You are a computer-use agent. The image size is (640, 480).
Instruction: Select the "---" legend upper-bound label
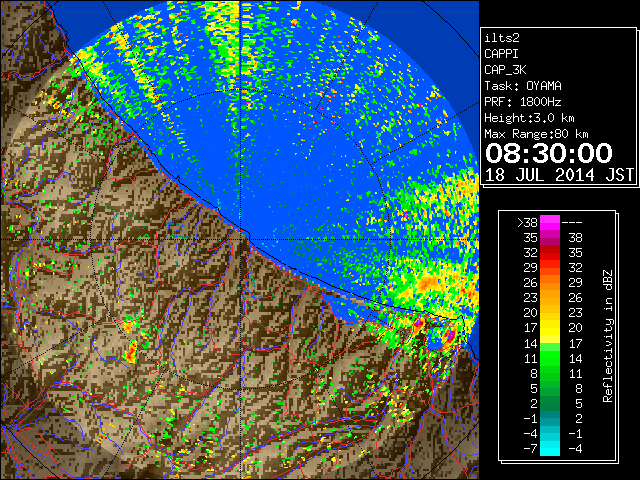coord(572,223)
